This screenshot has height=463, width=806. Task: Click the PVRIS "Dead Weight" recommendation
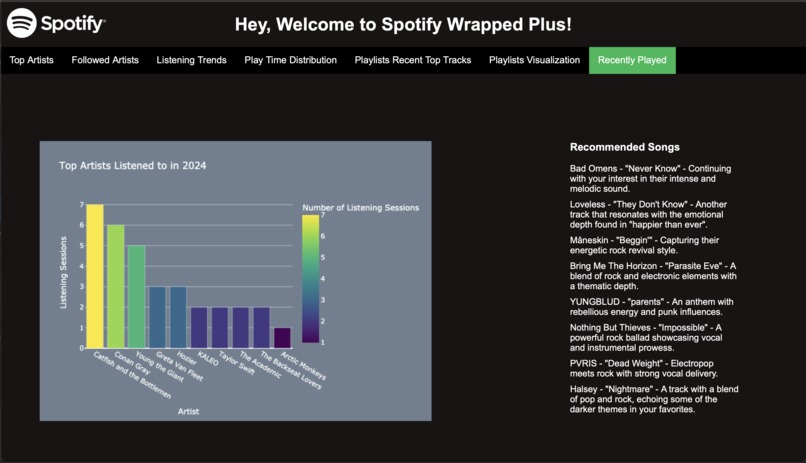(x=644, y=368)
